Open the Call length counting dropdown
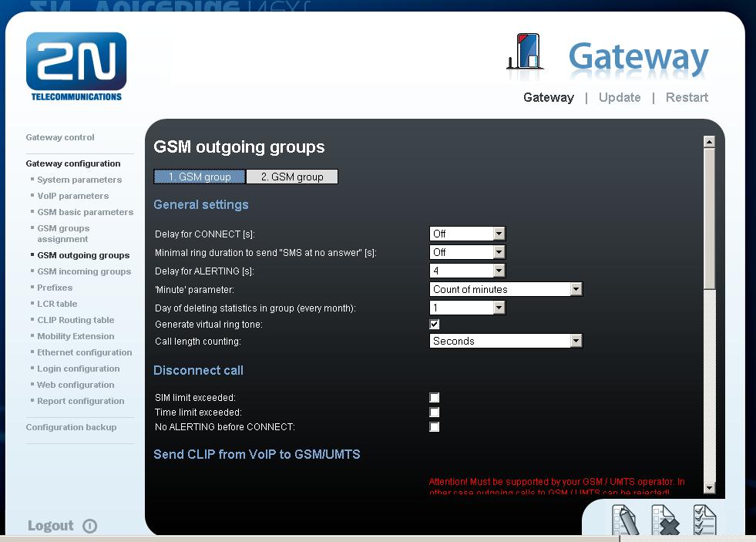756x542 pixels. (506, 341)
